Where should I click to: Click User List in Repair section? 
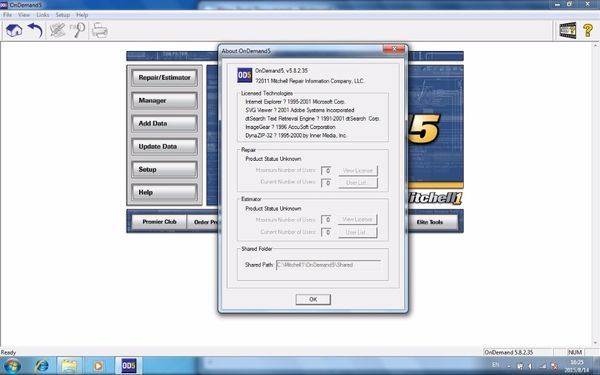[x=358, y=183]
